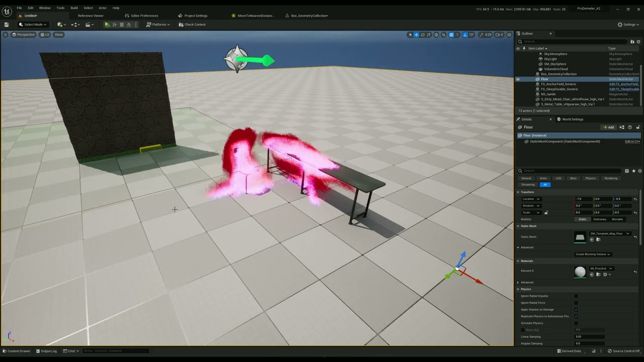Screen dimensions: 644x362
Task: Open the rotation snap value 10°
Action: coord(471,35)
